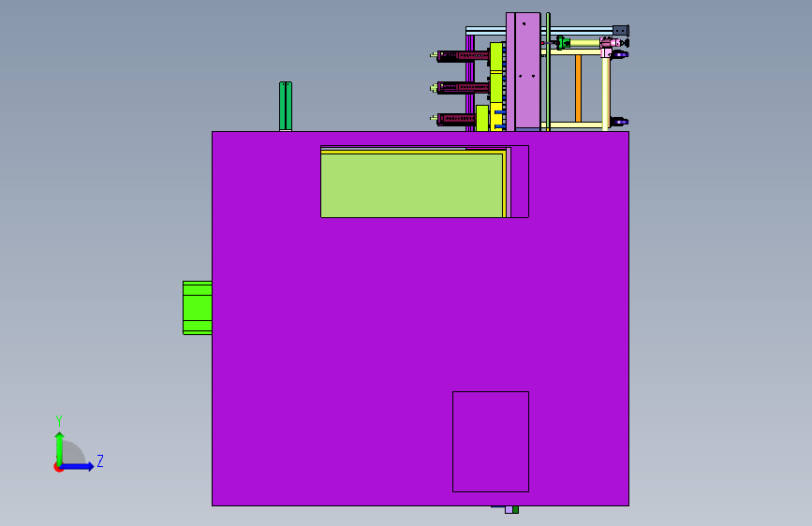The image size is (812, 526).
Task: Select the small rectangular door outline near the cabinet bottom
Action: pyautogui.click(x=491, y=442)
